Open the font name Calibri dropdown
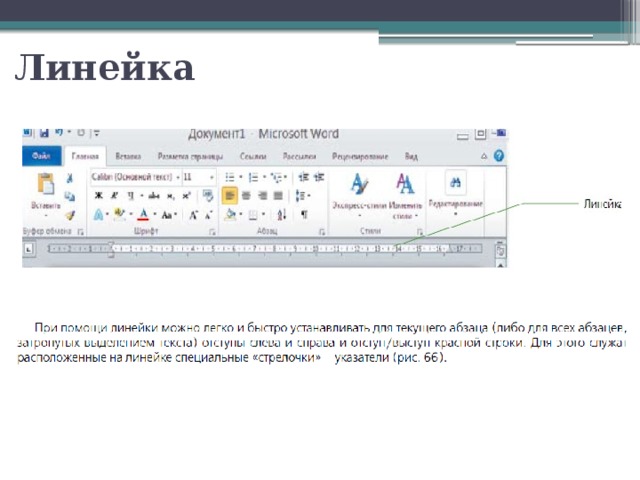 178,177
